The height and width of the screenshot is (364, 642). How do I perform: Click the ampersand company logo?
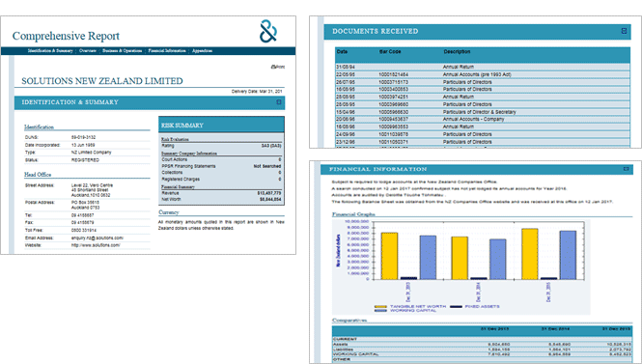[268, 32]
